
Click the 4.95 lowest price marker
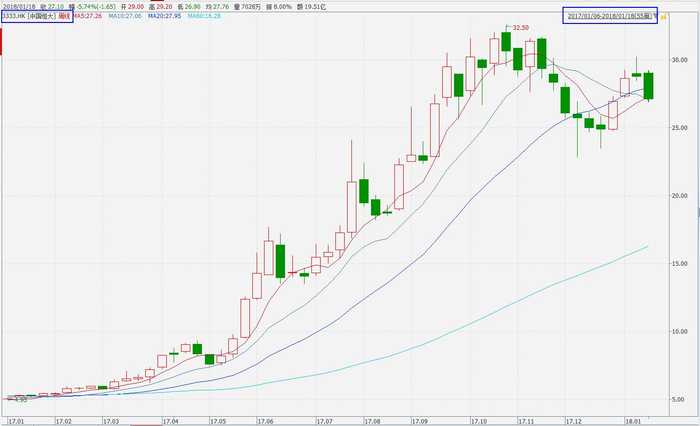point(21,400)
